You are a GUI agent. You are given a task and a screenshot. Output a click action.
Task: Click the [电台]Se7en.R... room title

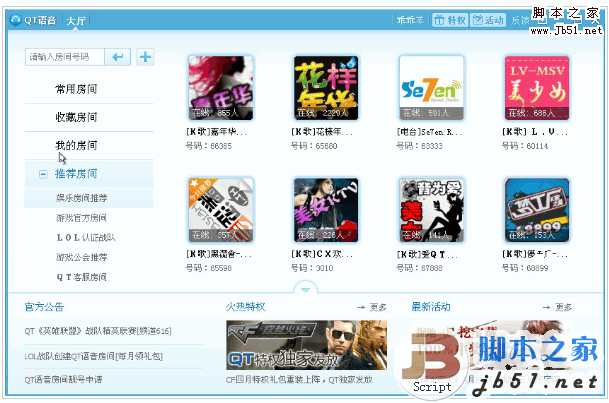pyautogui.click(x=429, y=132)
